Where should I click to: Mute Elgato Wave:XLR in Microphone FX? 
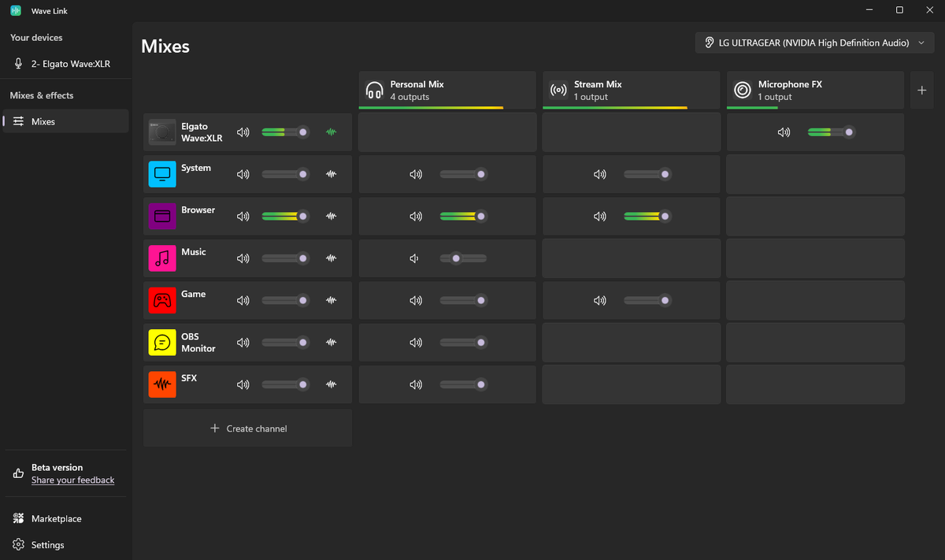784,132
